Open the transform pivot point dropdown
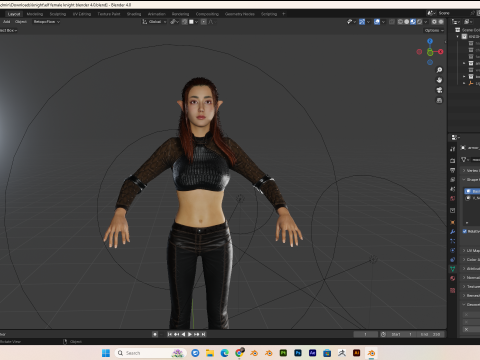 tap(174, 22)
